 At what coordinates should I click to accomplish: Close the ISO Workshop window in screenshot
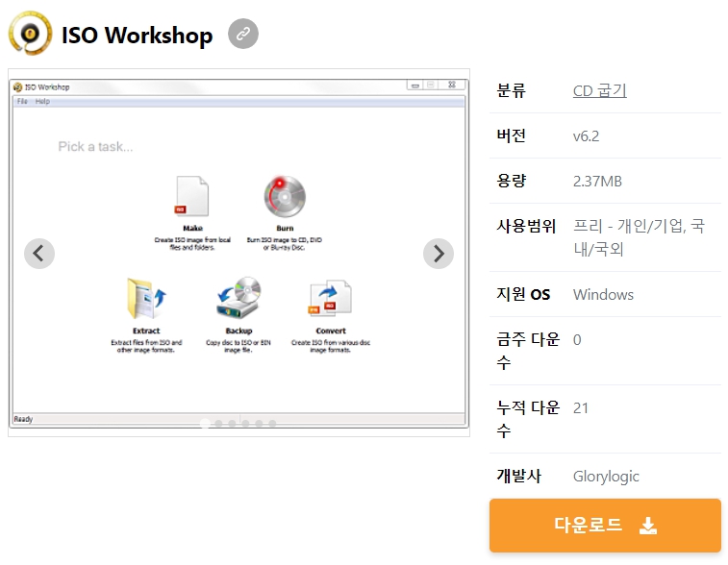point(452,85)
